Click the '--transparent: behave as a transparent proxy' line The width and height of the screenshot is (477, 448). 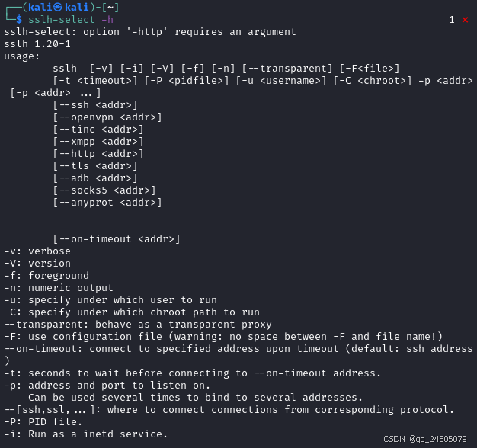coord(138,325)
